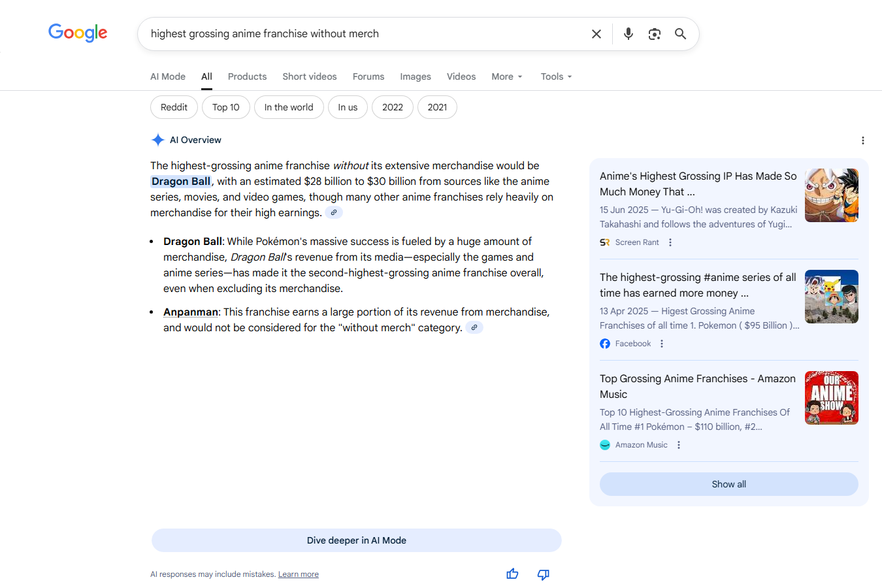Click the Screen Rant favicon
882x588 pixels.
click(x=605, y=242)
